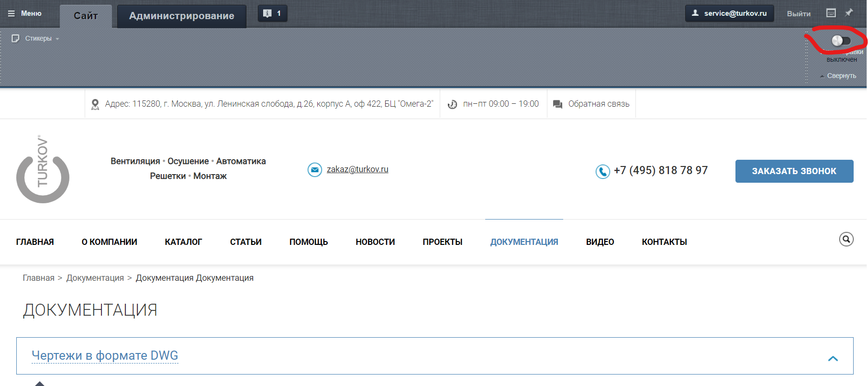Click Главная in the breadcrumbs
Screen dimensions: 868x386
(x=39, y=278)
